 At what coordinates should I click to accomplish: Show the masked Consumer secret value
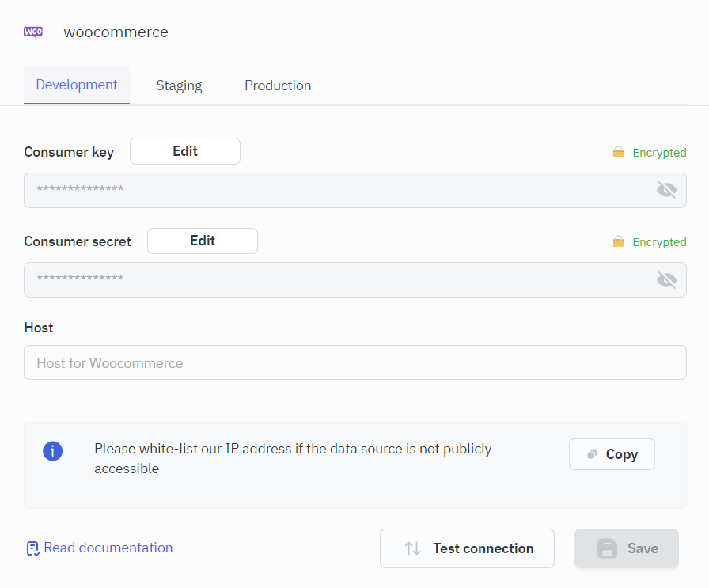[666, 279]
